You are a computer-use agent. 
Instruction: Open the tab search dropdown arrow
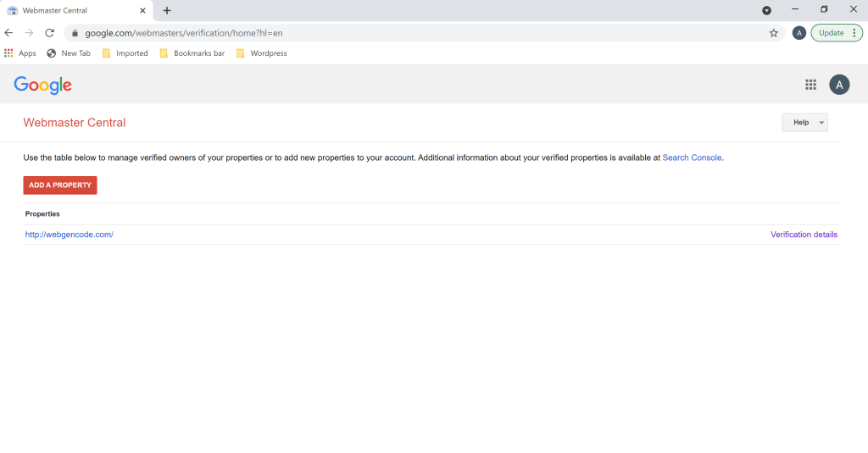pos(766,10)
